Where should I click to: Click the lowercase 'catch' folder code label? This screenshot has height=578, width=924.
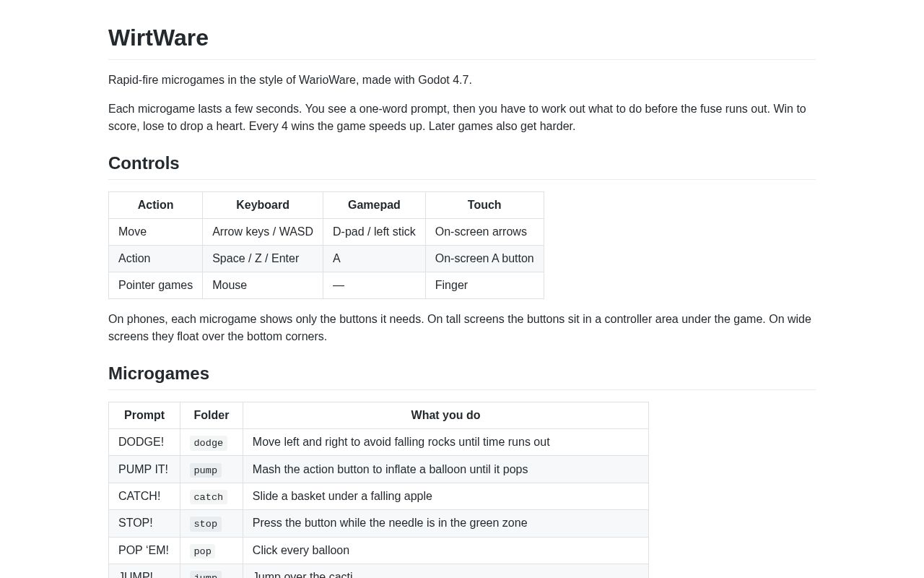pos(209,497)
